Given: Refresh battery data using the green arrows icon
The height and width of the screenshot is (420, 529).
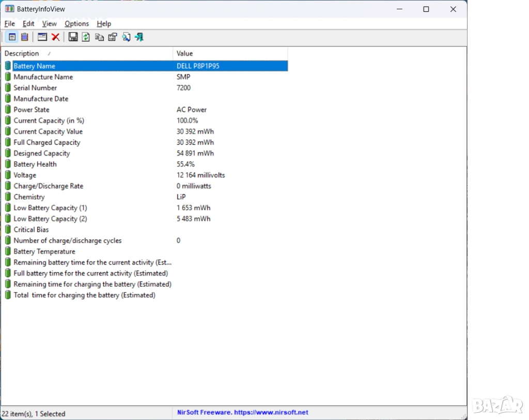Looking at the screenshot, I should (x=86, y=37).
